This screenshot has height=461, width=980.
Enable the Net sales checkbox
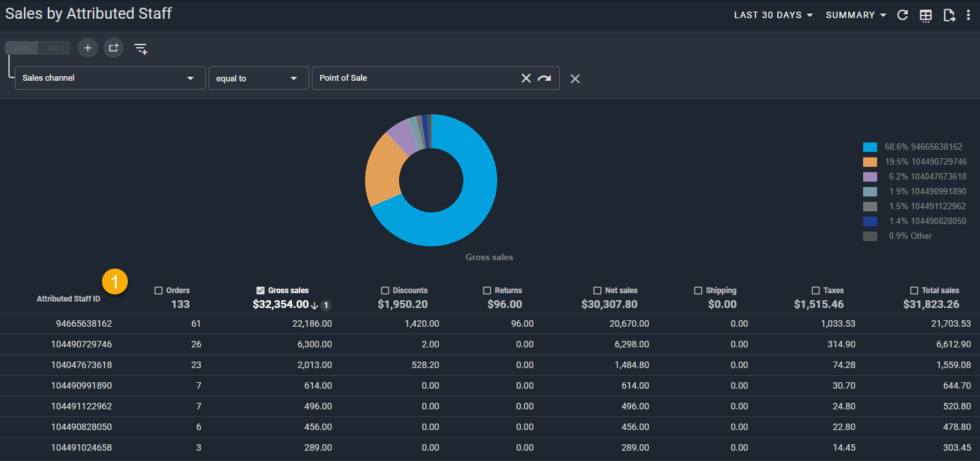[597, 291]
